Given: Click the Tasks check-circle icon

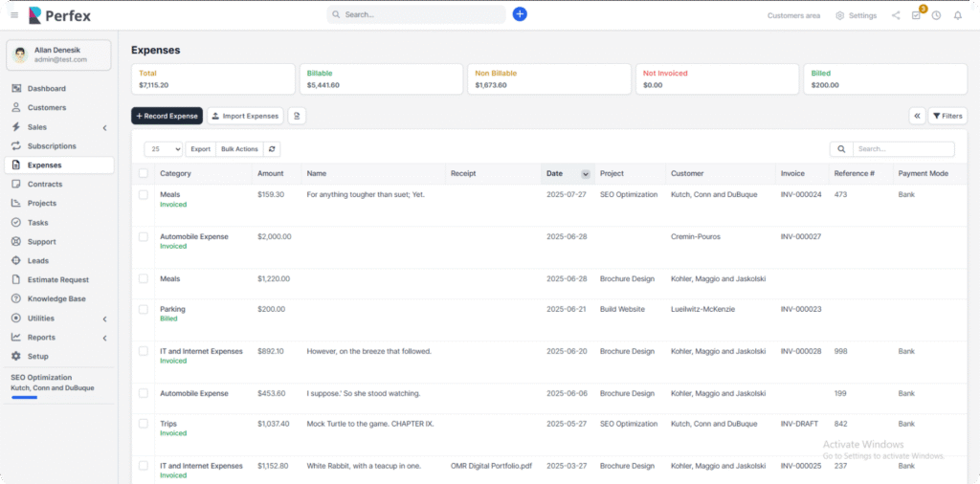Looking at the screenshot, I should coord(16,222).
